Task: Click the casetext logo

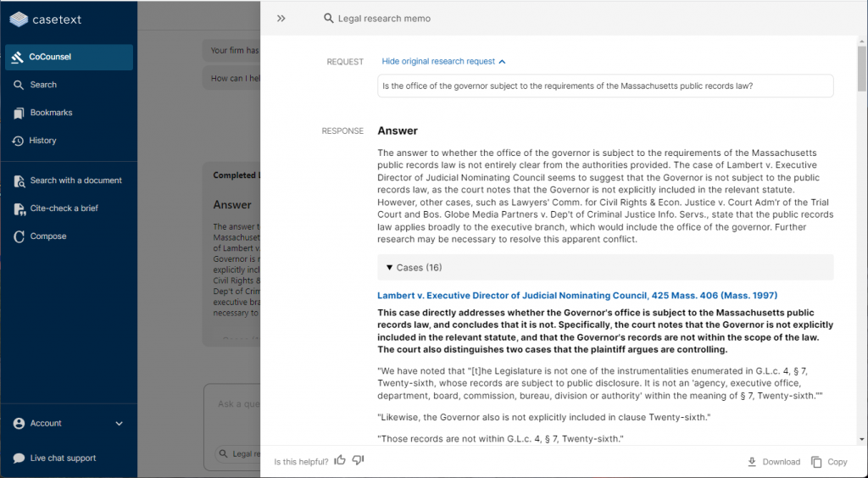Action: (46, 19)
